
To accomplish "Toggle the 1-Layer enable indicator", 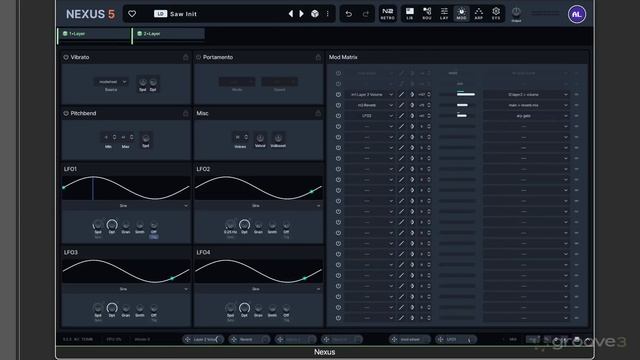I will [65, 33].
